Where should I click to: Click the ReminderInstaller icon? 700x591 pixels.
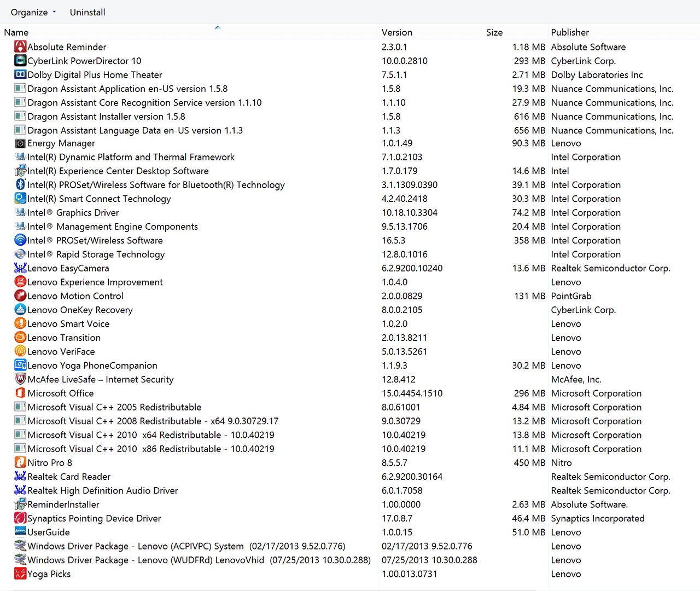pyautogui.click(x=20, y=504)
